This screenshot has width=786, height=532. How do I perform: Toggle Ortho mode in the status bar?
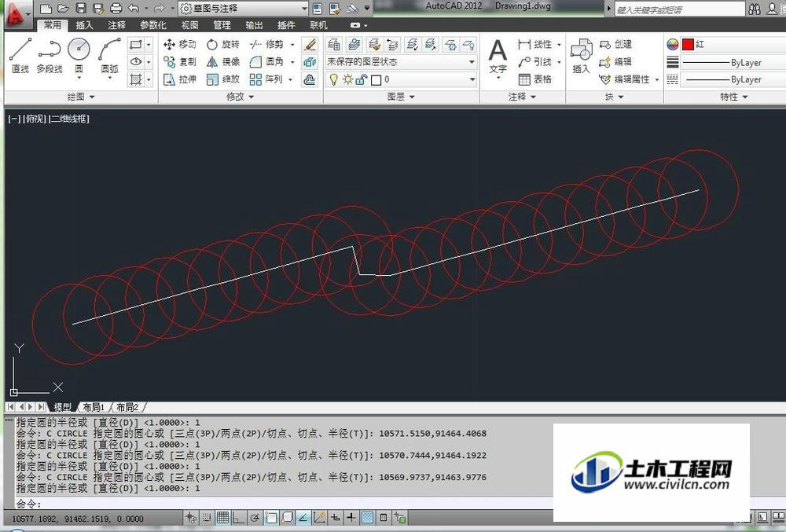[239, 518]
